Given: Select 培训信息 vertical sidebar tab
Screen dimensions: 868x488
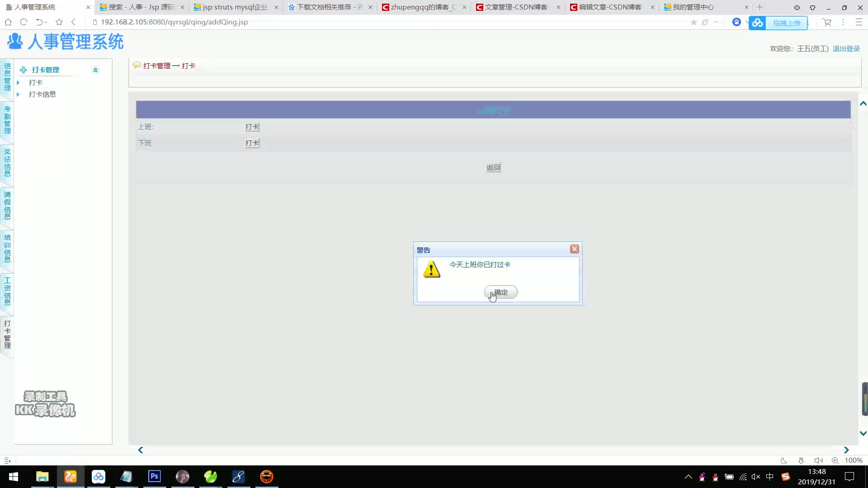Looking at the screenshot, I should click(x=7, y=249).
